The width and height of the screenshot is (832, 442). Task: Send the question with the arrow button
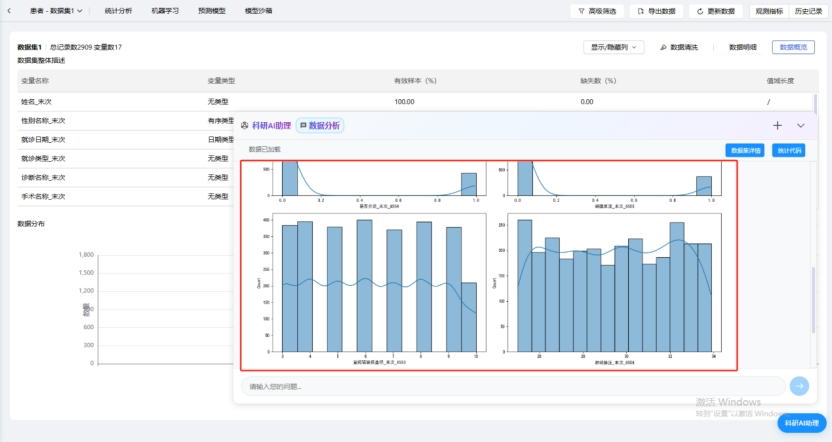[799, 386]
